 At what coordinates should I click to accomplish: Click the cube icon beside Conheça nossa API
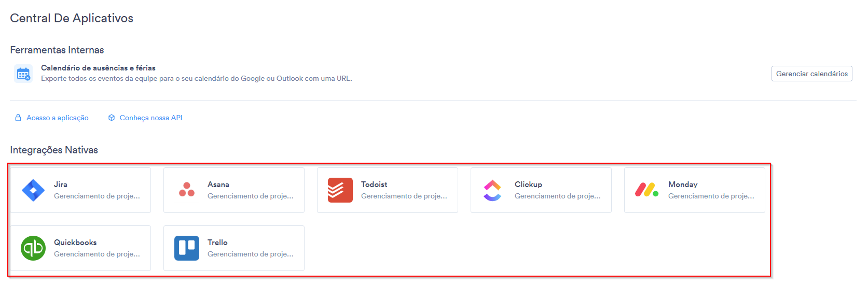click(x=112, y=118)
